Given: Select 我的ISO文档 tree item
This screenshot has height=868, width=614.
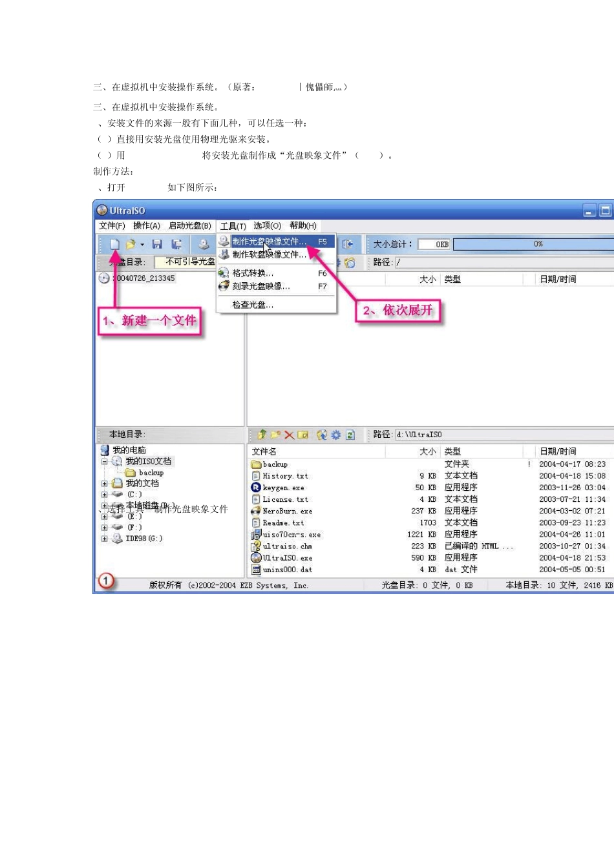Looking at the screenshot, I should point(149,461).
